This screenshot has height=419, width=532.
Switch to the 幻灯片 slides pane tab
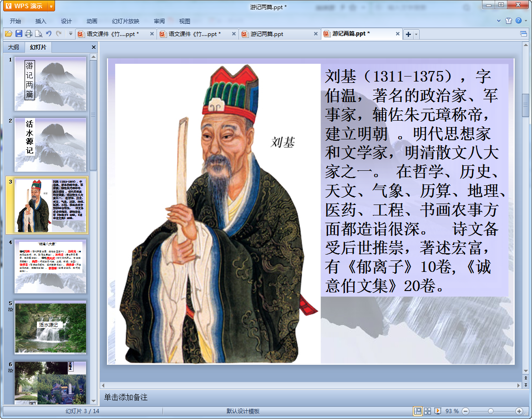38,47
